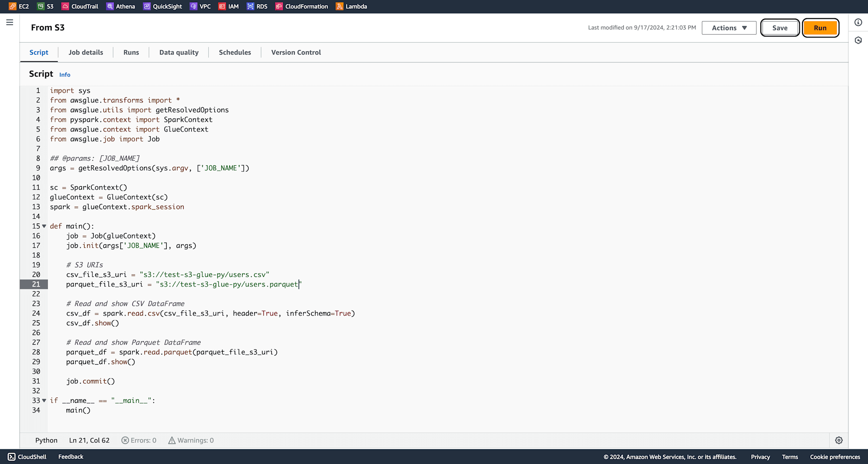Screen dimensions: 868x464
Task: Open the S3 service shortcut
Action: pos(45,7)
